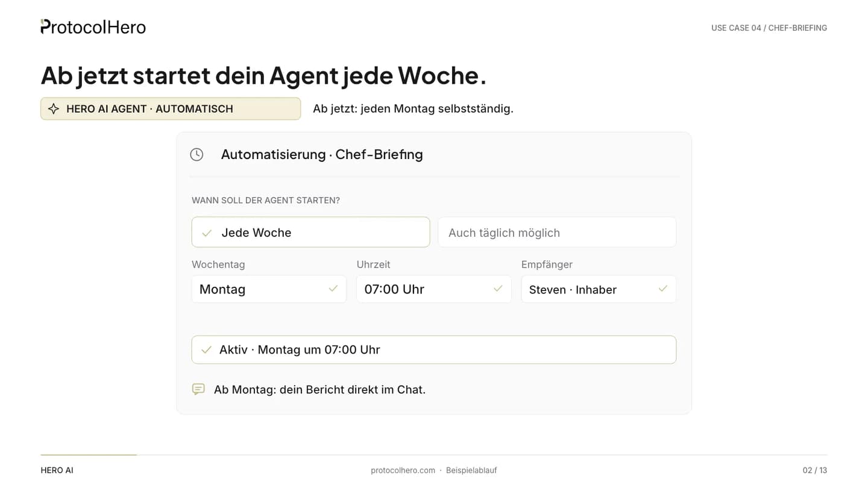
Task: Open the Uhrzeit dropdown showing 07:00 Uhr
Action: (434, 289)
